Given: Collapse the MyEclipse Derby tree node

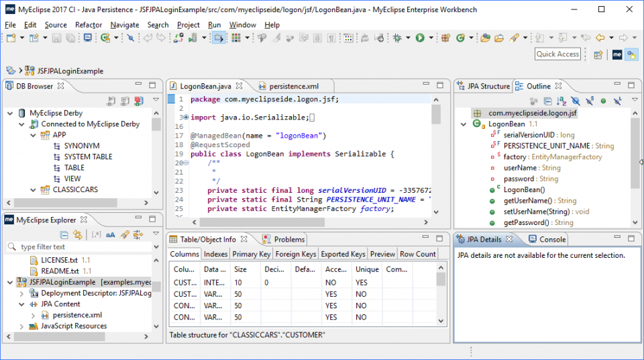Looking at the screenshot, I should tap(10, 113).
